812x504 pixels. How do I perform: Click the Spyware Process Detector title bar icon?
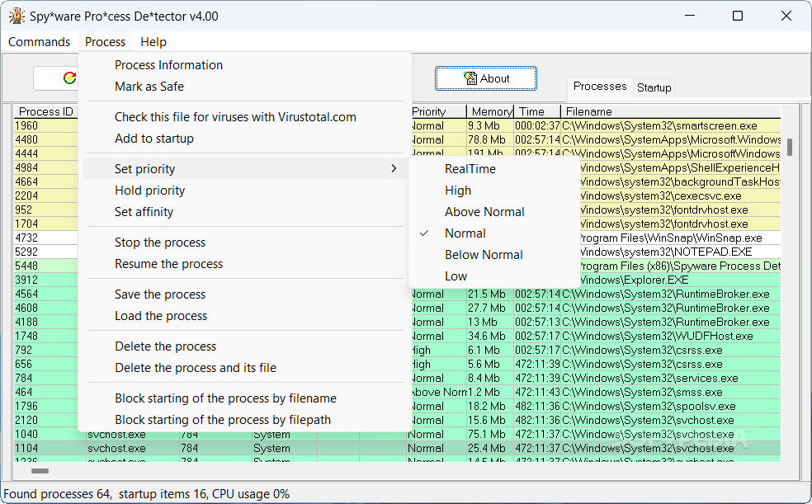17,16
